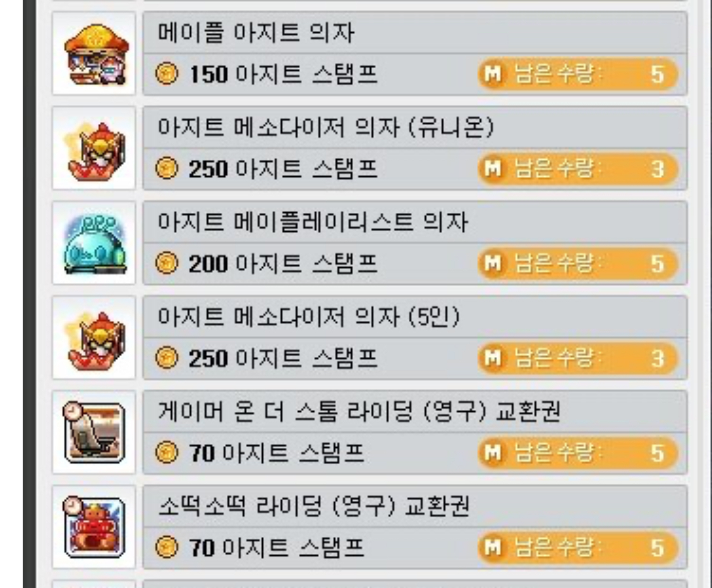Click the 아지트 메이플레이리스트 의자 dome icon
Image resolution: width=712 pixels, height=588 pixels.
pyautogui.click(x=94, y=243)
